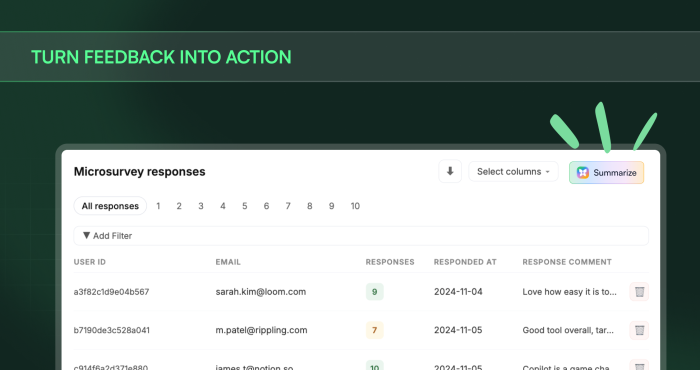The height and width of the screenshot is (370, 700).
Task: Click the colorful Summarize AI icon
Action: click(x=583, y=173)
